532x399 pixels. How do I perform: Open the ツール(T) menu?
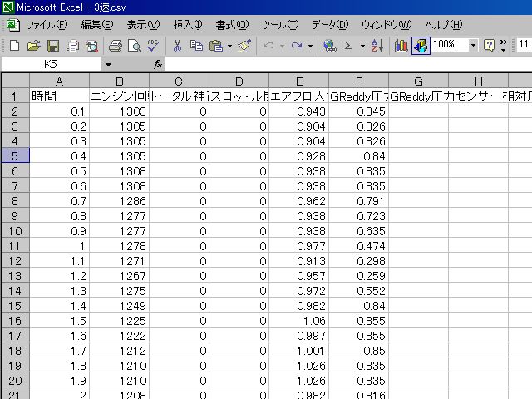[280, 25]
